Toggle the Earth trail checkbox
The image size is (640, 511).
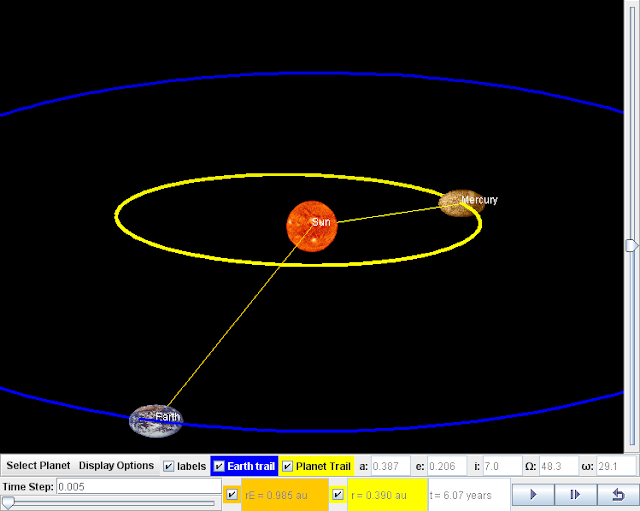219,466
